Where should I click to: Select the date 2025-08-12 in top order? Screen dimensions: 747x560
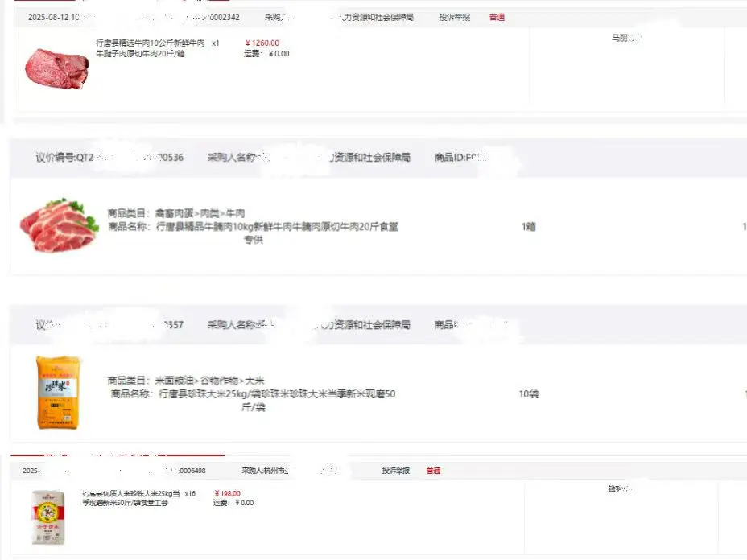pos(48,17)
